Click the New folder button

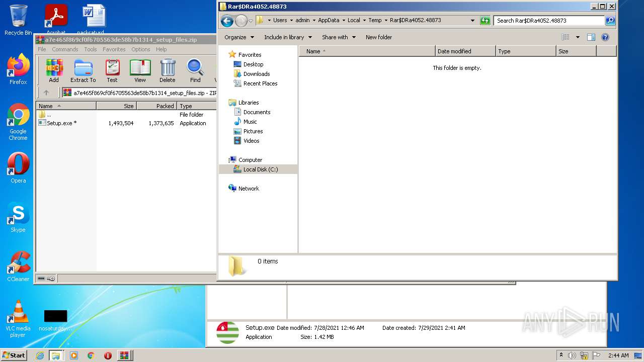pos(379,37)
